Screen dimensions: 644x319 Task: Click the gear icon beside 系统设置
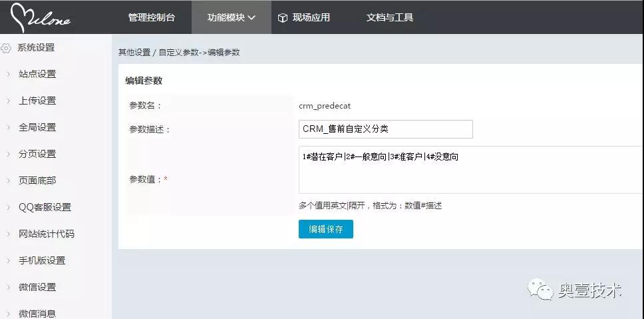click(6, 48)
